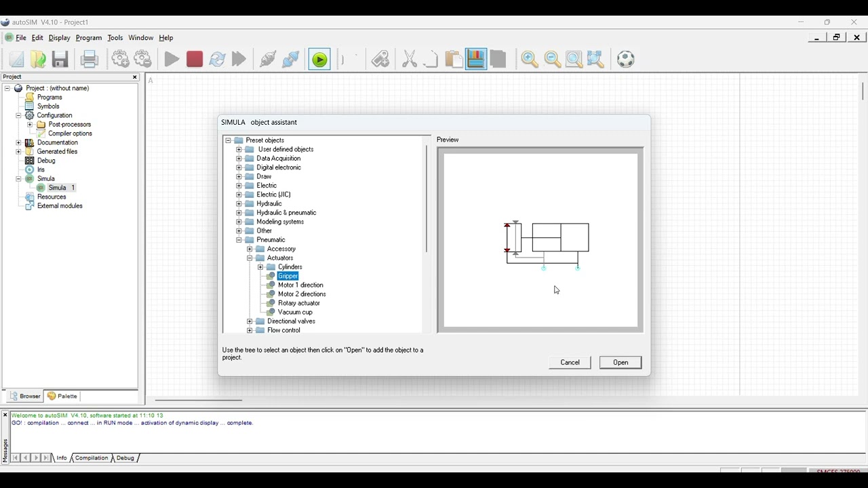Click the fast-forward double arrow icon
Screen dimensions: 868x488
tap(239, 60)
